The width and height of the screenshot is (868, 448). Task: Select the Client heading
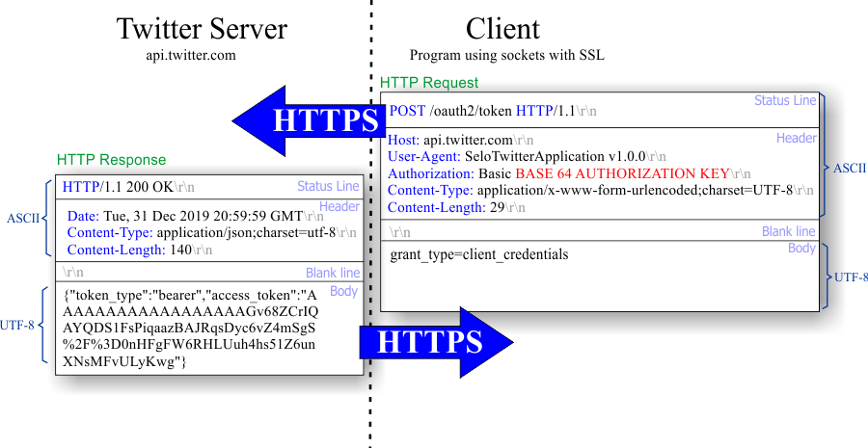pyautogui.click(x=502, y=28)
